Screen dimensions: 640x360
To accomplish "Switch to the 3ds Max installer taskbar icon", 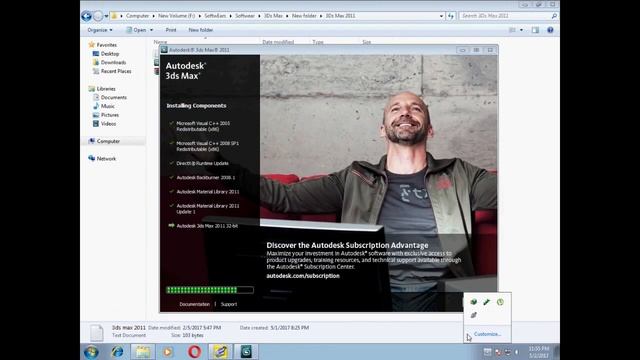I will [246, 351].
